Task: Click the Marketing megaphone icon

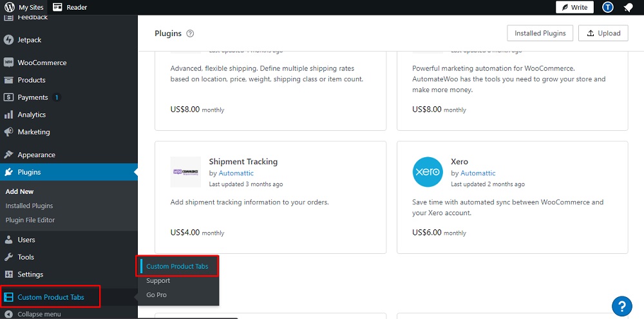Action: click(8, 132)
